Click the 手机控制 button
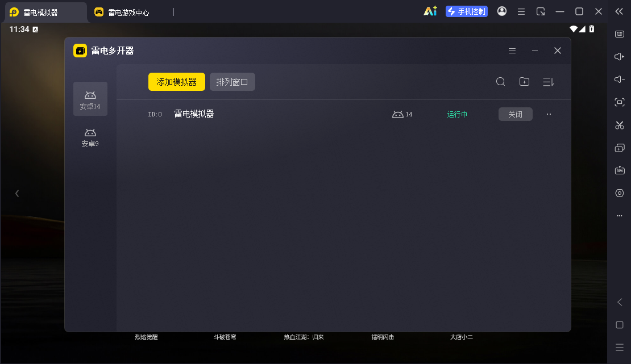Image resolution: width=631 pixels, height=364 pixels. tap(467, 11)
